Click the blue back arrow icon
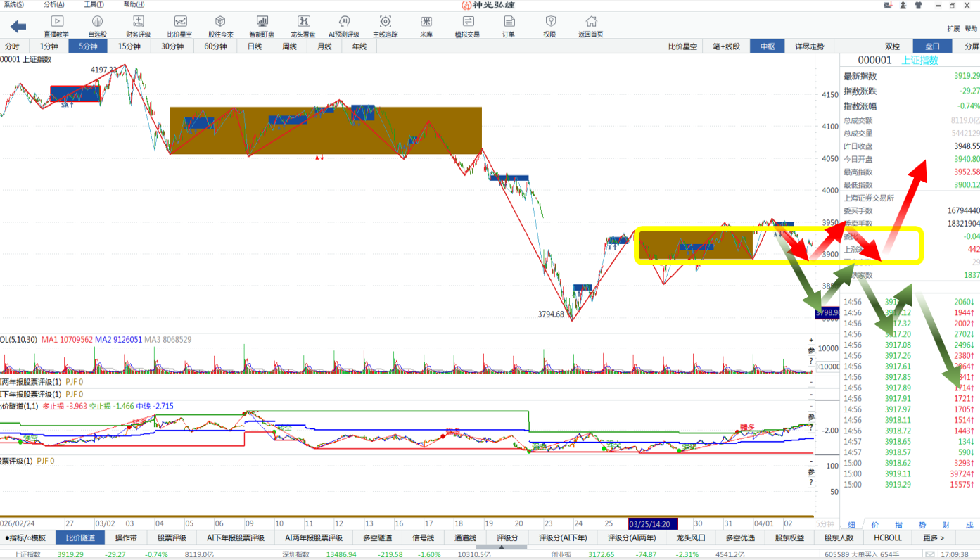Image resolution: width=980 pixels, height=560 pixels. pyautogui.click(x=18, y=27)
